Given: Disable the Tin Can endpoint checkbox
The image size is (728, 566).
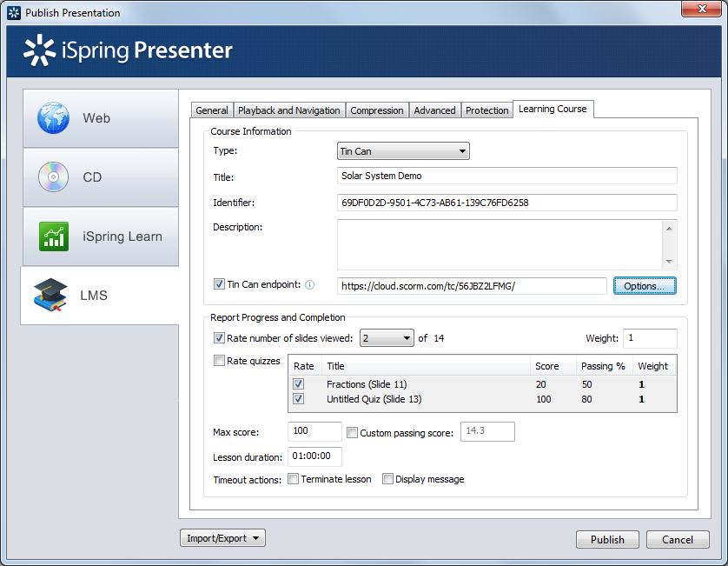Looking at the screenshot, I should point(219,284).
